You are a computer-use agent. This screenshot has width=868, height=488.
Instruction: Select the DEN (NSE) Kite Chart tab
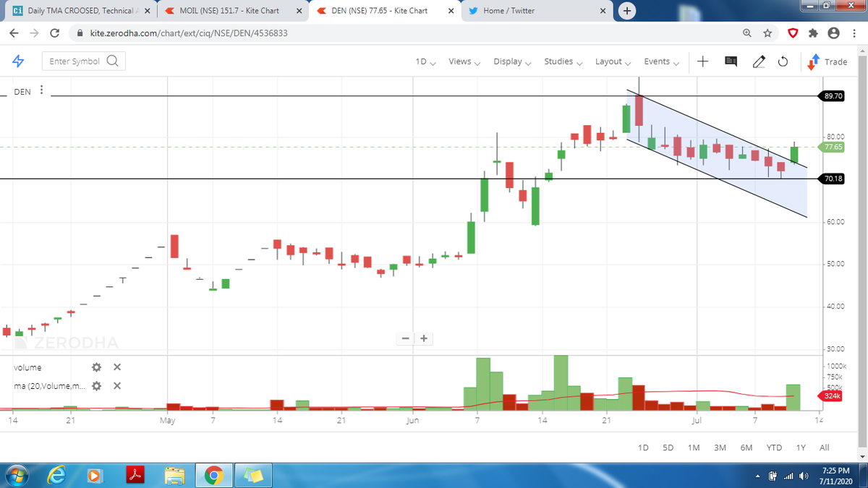(x=383, y=11)
